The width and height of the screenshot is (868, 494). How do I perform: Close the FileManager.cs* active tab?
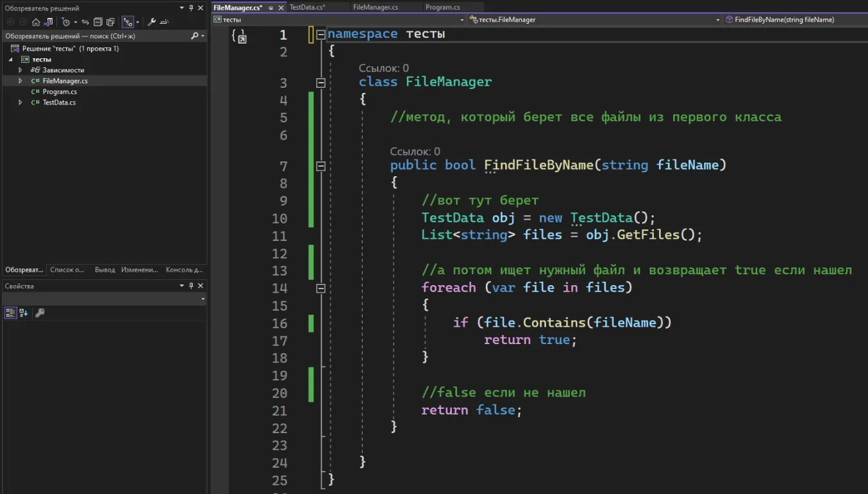(281, 8)
